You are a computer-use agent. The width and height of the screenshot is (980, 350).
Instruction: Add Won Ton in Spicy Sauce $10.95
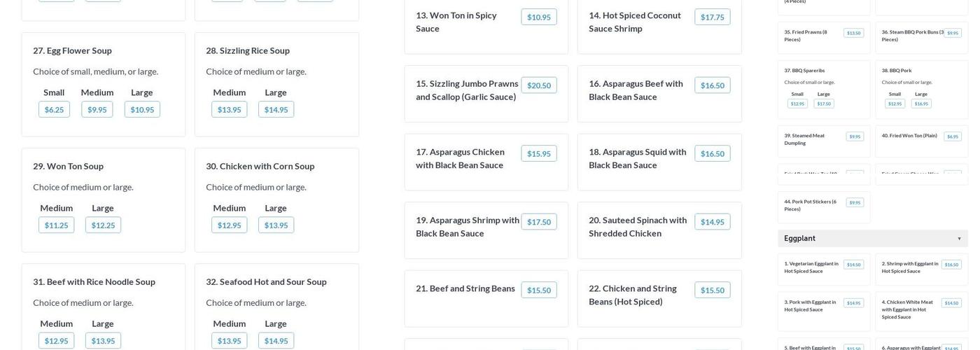tap(538, 17)
